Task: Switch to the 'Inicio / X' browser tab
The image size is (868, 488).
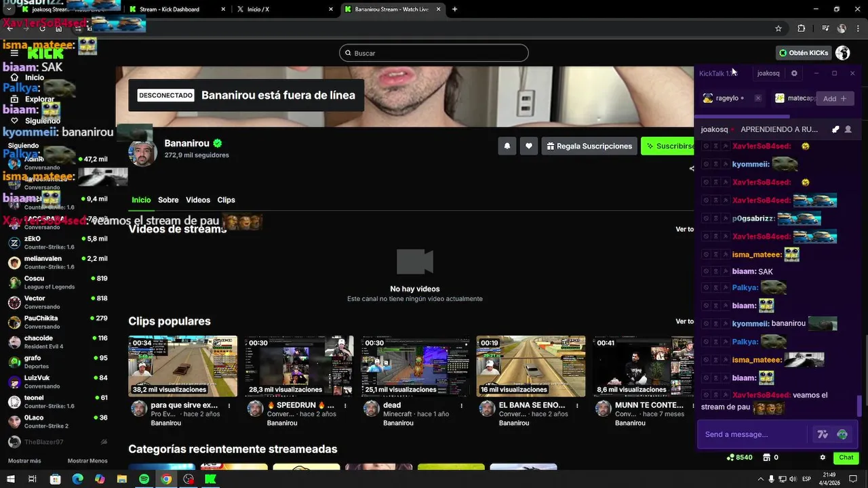Action: [285, 9]
